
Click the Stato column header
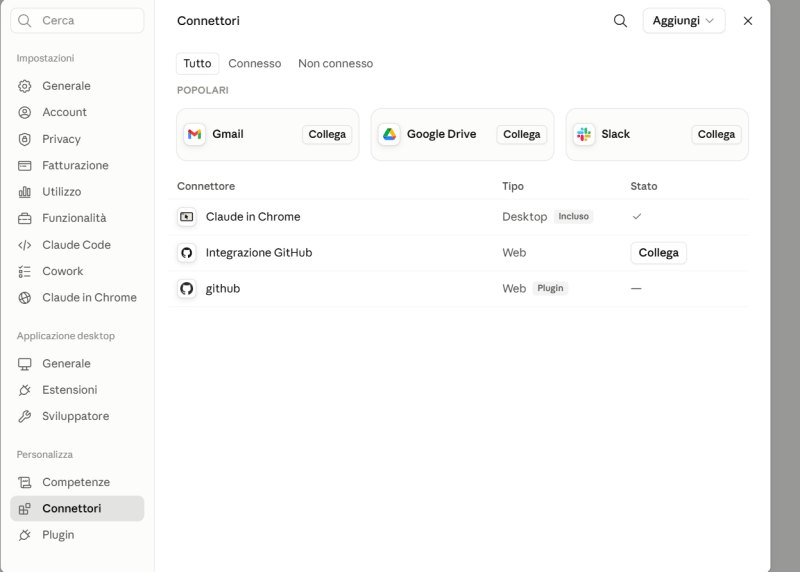(x=643, y=186)
